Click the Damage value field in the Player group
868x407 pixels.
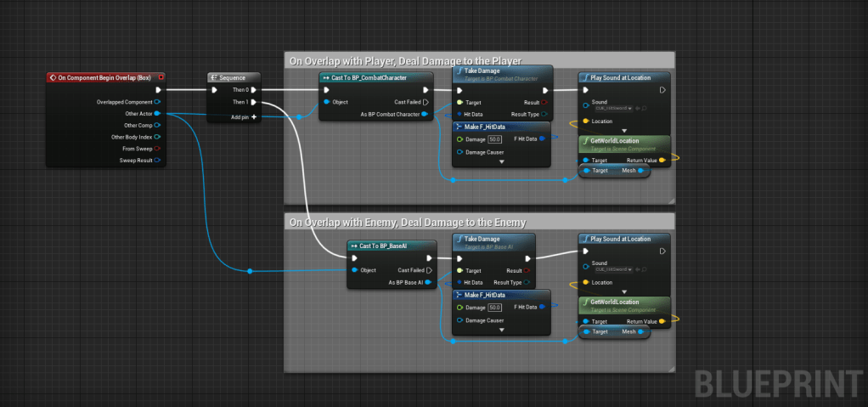pos(494,139)
